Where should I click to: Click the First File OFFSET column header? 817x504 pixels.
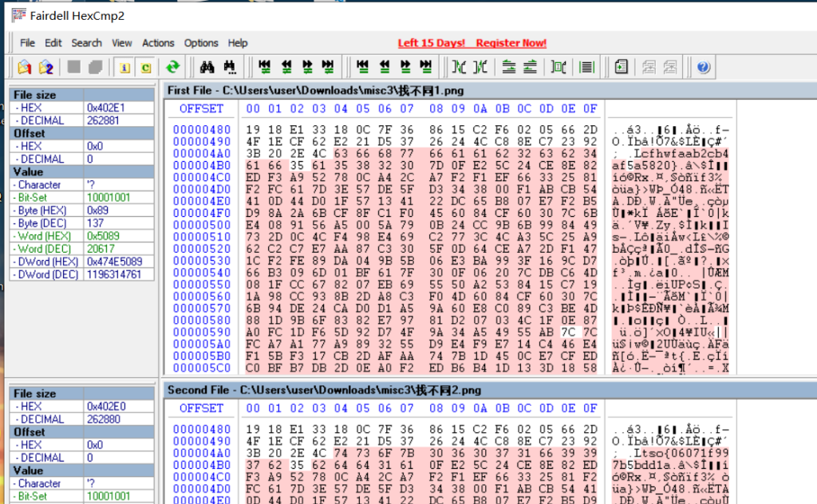(x=201, y=108)
